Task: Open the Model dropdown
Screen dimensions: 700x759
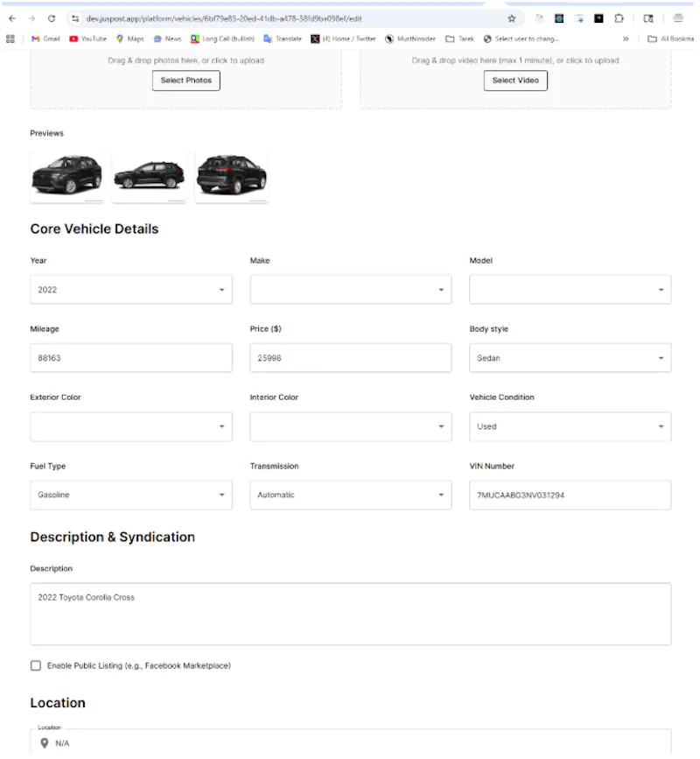Action: coord(570,290)
